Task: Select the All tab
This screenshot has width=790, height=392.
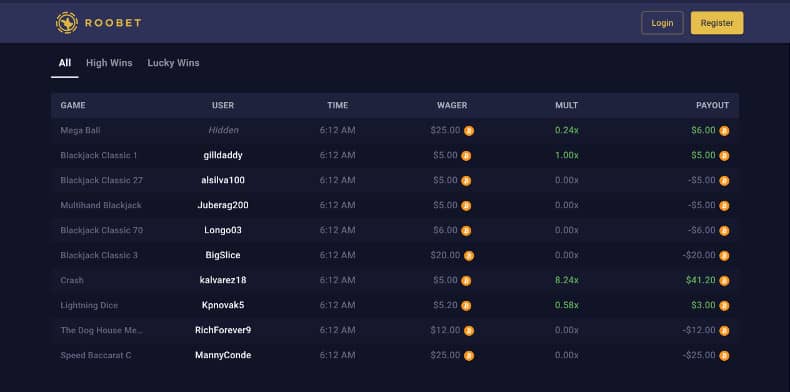Action: [x=64, y=63]
